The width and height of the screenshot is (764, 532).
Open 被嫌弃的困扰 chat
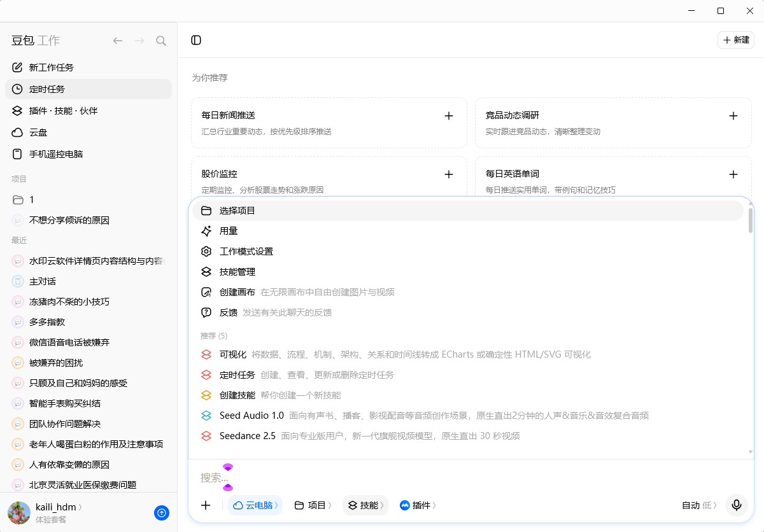pos(88,363)
